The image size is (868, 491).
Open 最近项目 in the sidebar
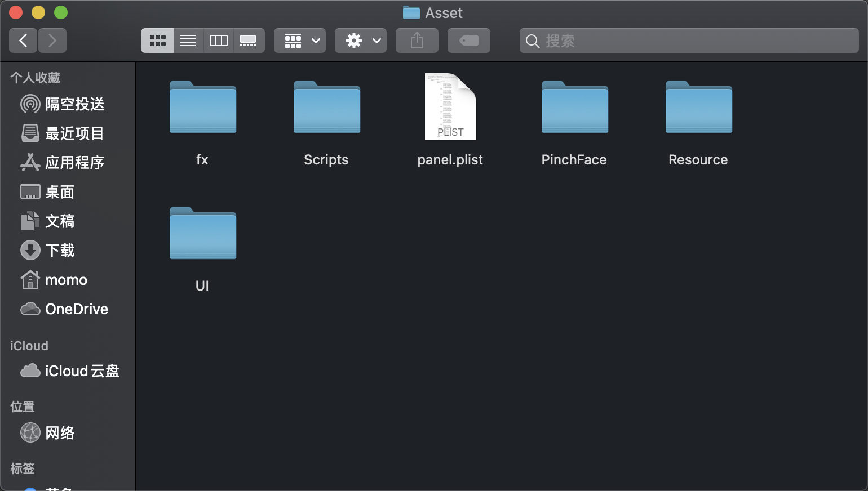68,133
